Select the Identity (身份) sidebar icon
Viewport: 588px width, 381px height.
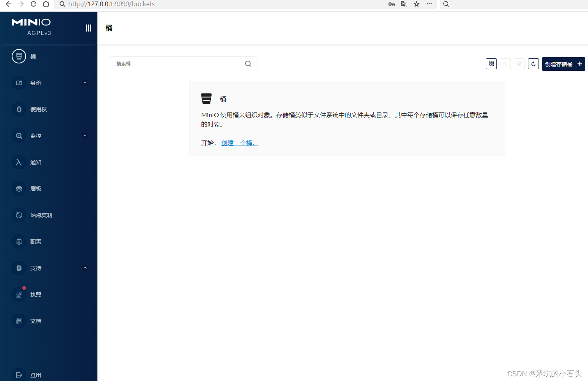[36, 83]
